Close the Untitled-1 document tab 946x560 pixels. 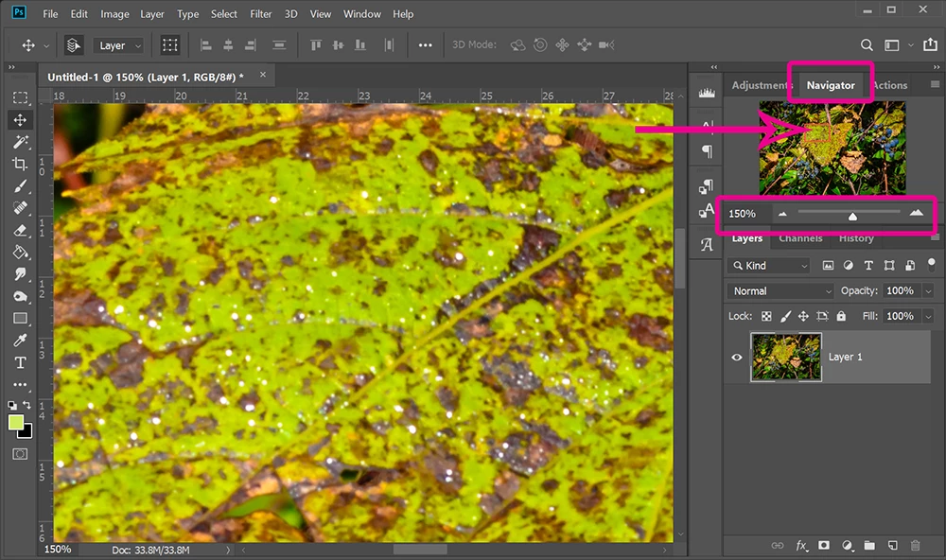click(x=263, y=75)
